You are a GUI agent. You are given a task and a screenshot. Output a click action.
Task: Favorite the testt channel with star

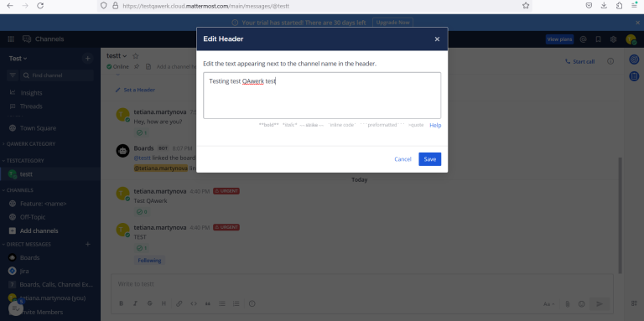tap(136, 56)
